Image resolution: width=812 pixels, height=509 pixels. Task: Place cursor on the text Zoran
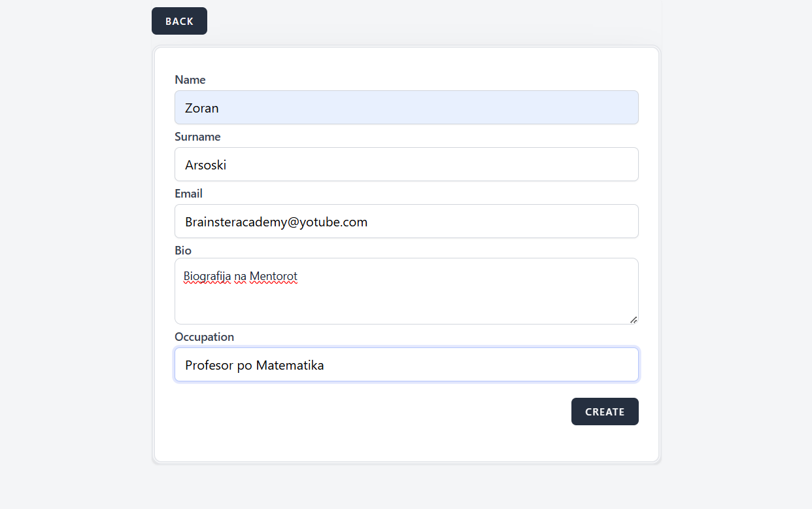[x=201, y=108]
